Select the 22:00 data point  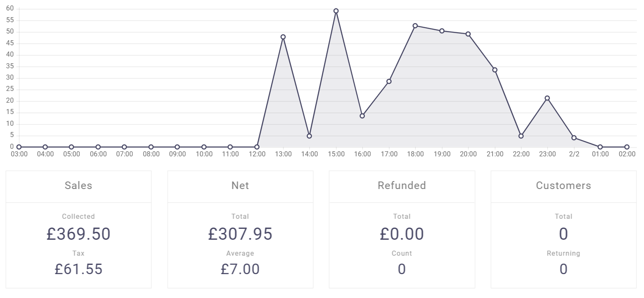tap(521, 136)
